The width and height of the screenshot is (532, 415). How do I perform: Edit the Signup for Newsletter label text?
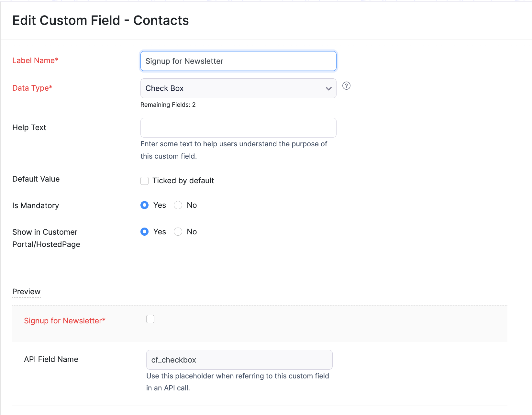point(238,61)
